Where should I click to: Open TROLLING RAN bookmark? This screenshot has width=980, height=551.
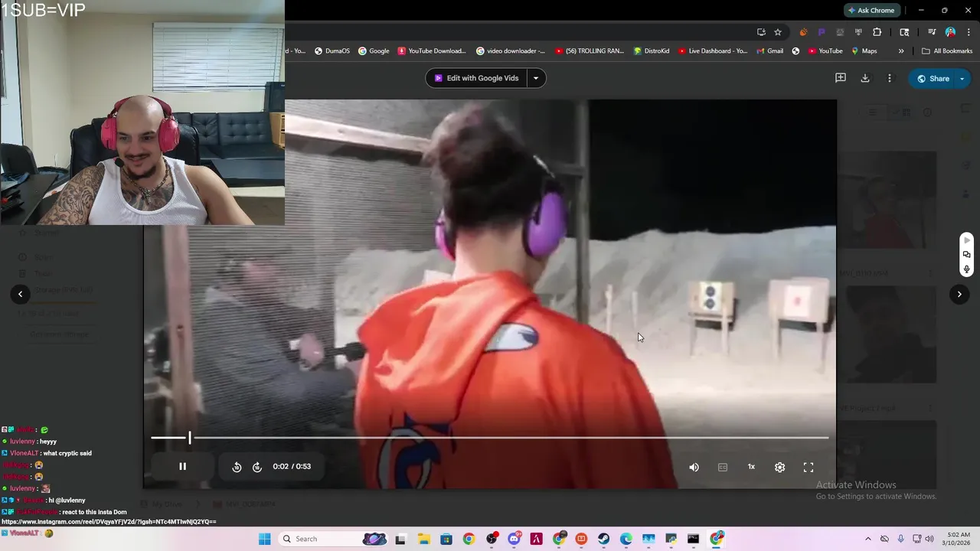(590, 51)
